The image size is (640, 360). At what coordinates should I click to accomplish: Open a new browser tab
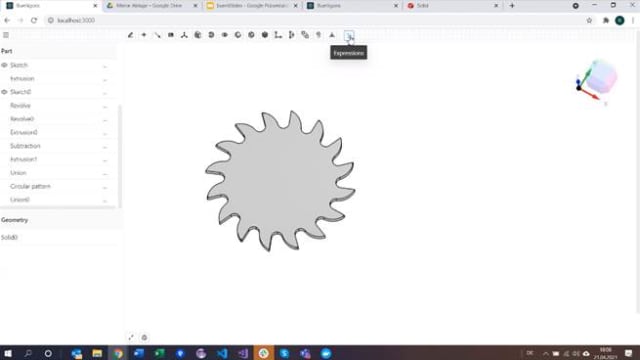(512, 6)
